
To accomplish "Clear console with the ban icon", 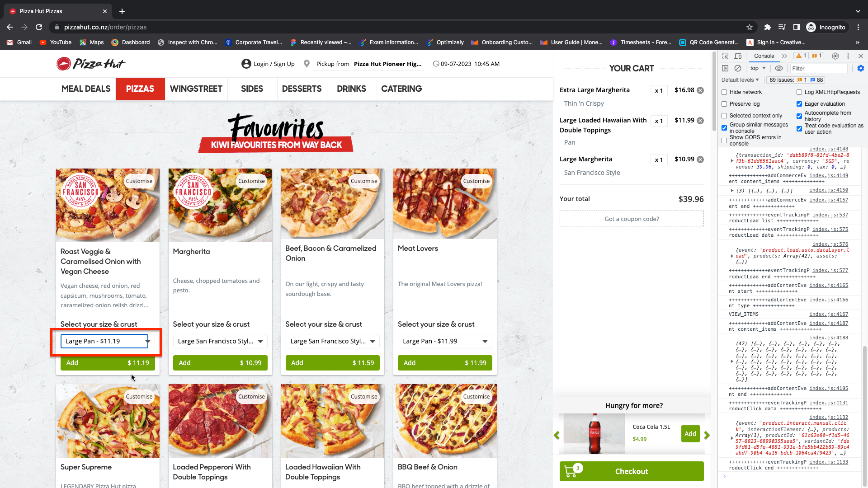I will pyautogui.click(x=738, y=68).
